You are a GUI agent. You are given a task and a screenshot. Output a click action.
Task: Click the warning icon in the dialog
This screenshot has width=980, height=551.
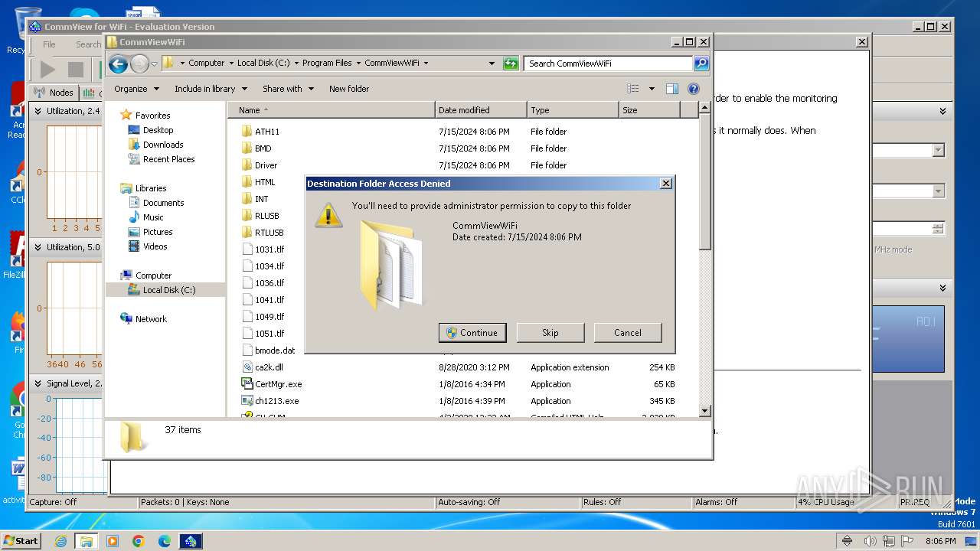point(328,214)
